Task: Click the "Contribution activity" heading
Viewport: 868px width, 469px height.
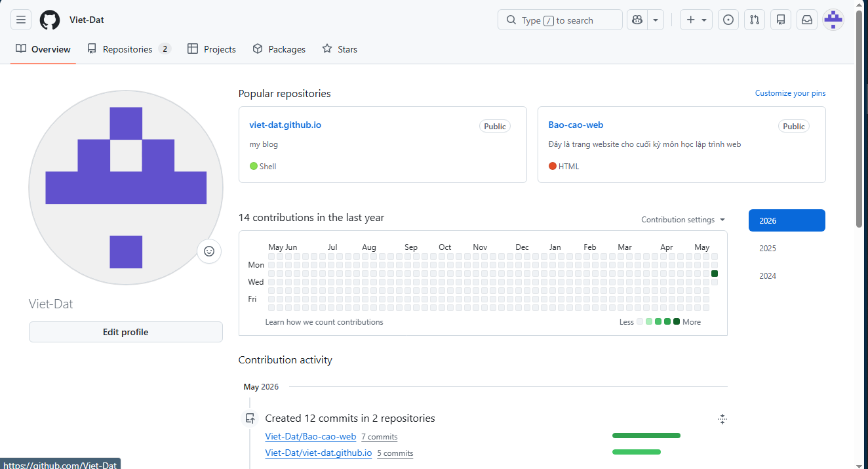Action: click(x=285, y=360)
